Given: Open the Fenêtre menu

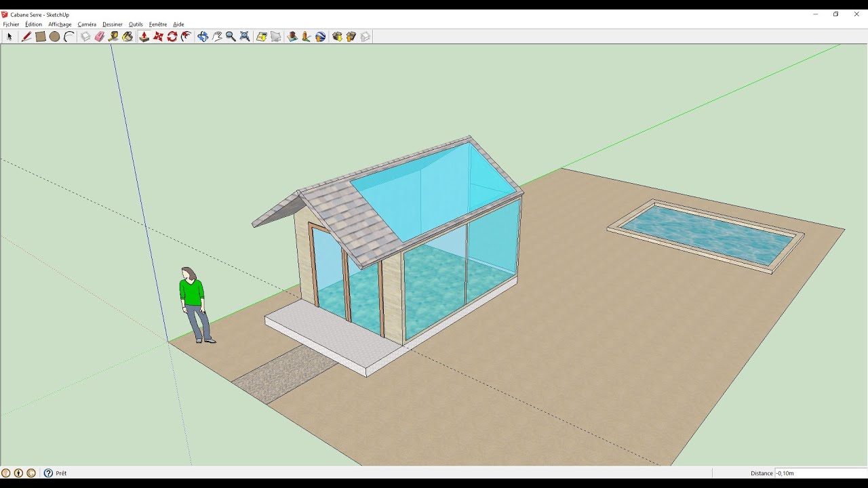Looking at the screenshot, I should tap(158, 24).
